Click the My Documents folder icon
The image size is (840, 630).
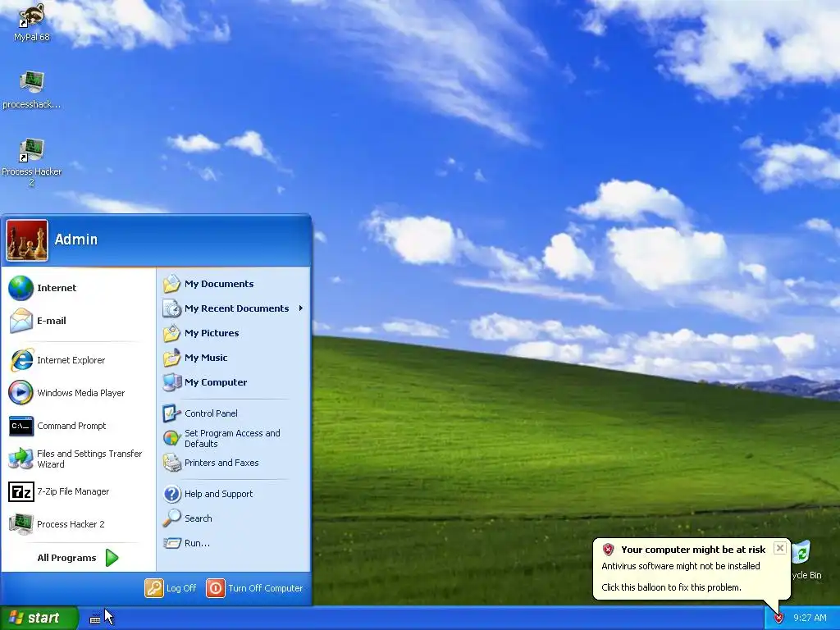pos(172,284)
